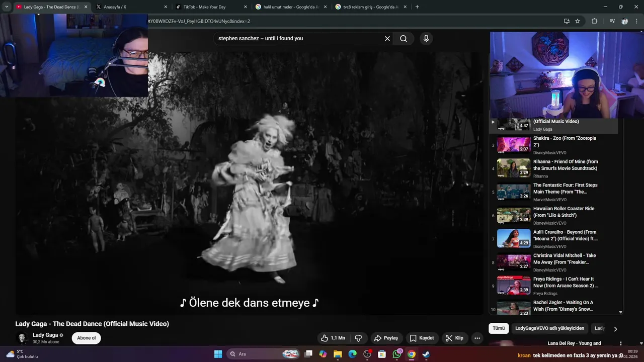Open the Chrome profile avatar
The image size is (644, 362).
pos(624,21)
